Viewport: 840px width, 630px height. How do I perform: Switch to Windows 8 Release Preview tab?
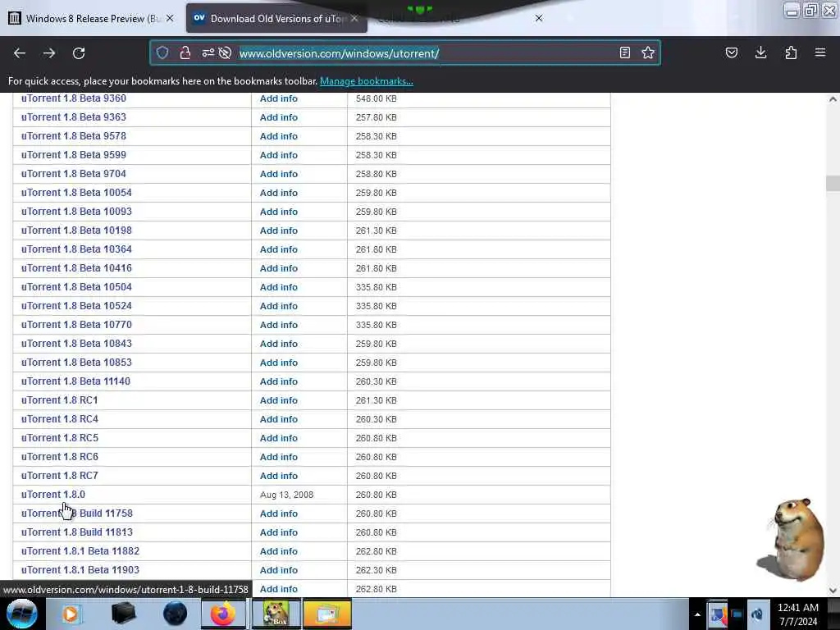click(93, 18)
